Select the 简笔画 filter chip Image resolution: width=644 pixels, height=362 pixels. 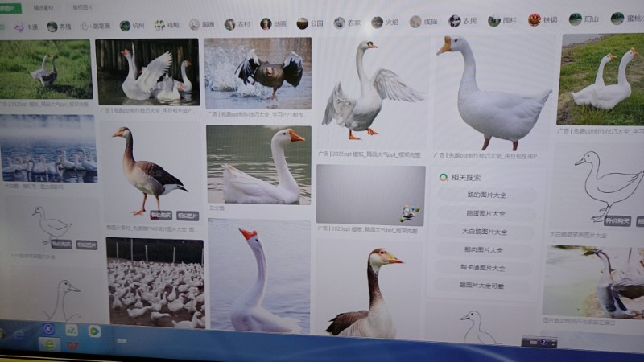coord(95,26)
